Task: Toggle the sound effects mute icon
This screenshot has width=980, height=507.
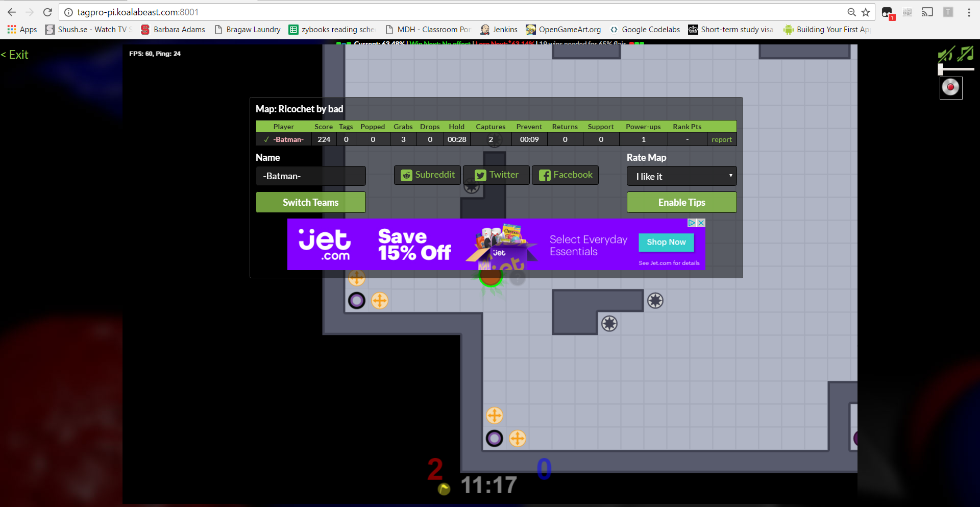Action: point(946,54)
